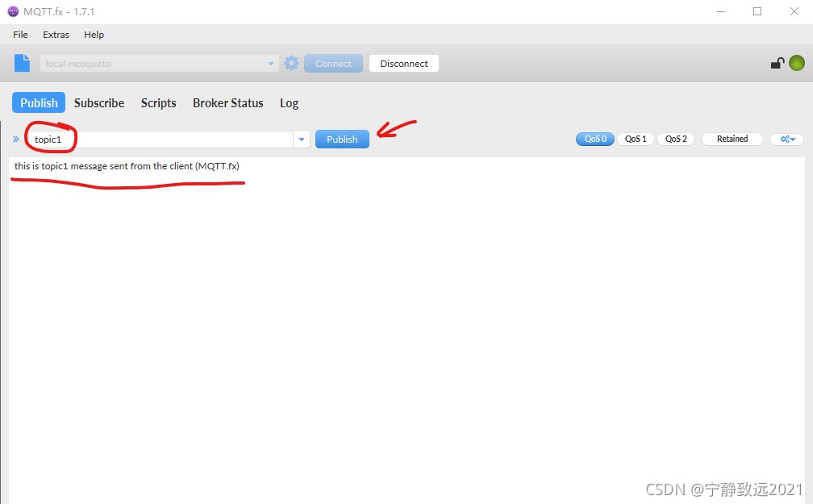Viewport: 813px width, 504px height.
Task: Select QoS 1 level
Action: [x=636, y=139]
